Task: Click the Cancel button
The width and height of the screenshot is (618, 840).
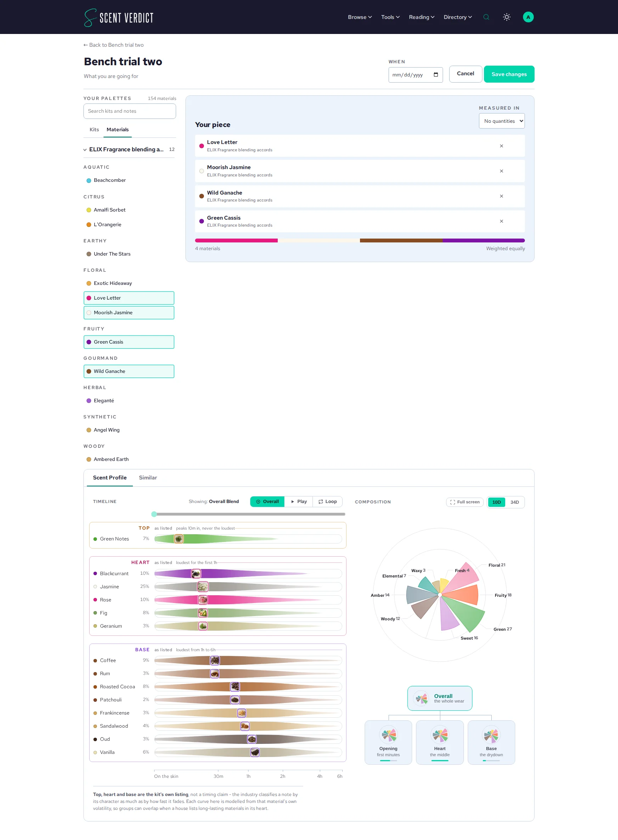Action: coord(465,74)
